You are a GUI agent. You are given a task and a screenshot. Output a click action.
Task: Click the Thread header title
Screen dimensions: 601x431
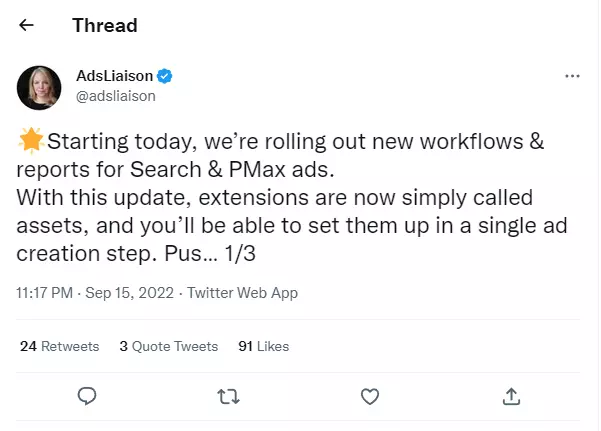105,26
